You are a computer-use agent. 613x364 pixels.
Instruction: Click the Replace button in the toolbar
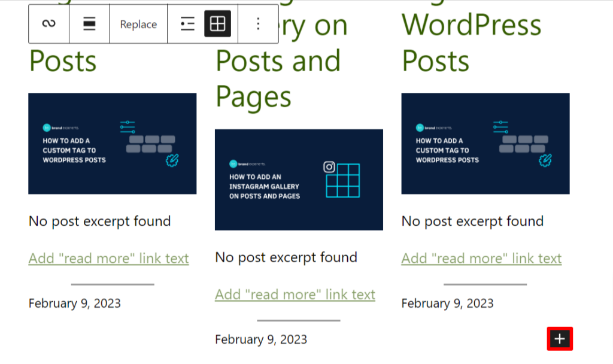[x=138, y=24]
